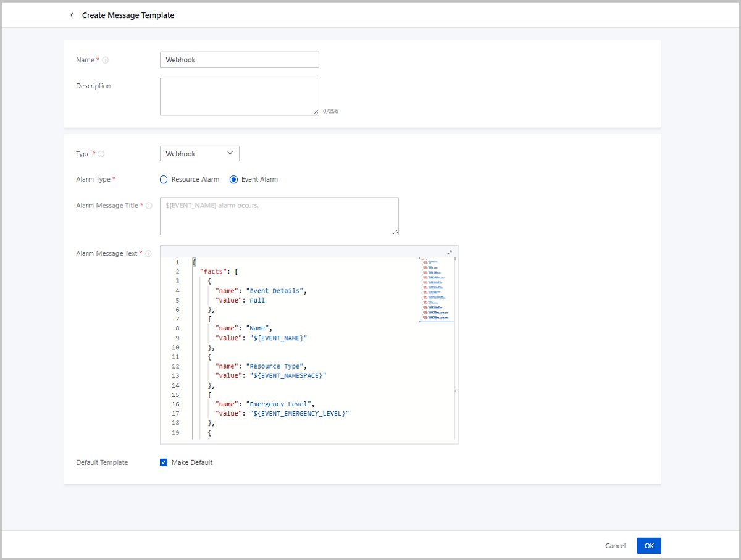Click the Cancel button
Viewport: 741px width, 560px height.
click(x=615, y=546)
